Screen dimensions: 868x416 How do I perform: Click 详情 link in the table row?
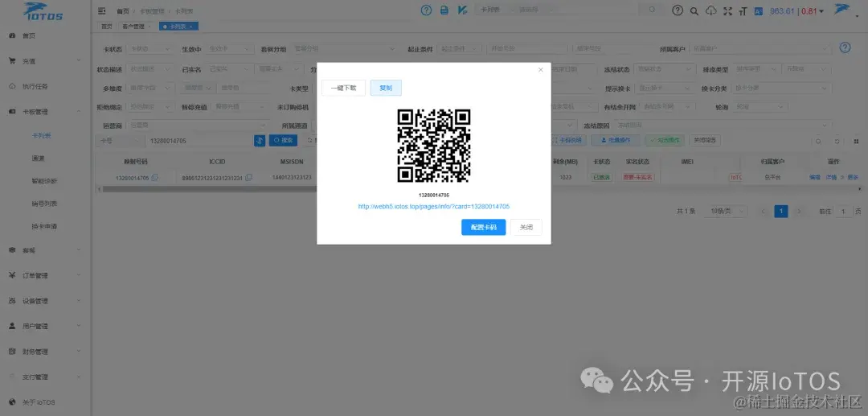pyautogui.click(x=832, y=178)
